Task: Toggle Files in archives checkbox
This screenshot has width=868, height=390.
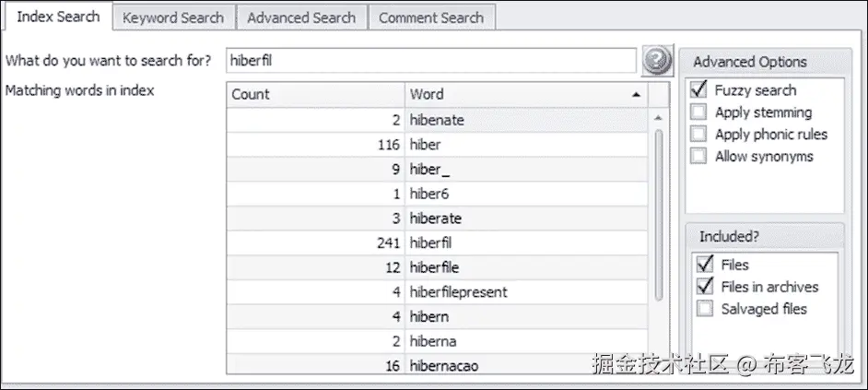Action: (x=706, y=287)
